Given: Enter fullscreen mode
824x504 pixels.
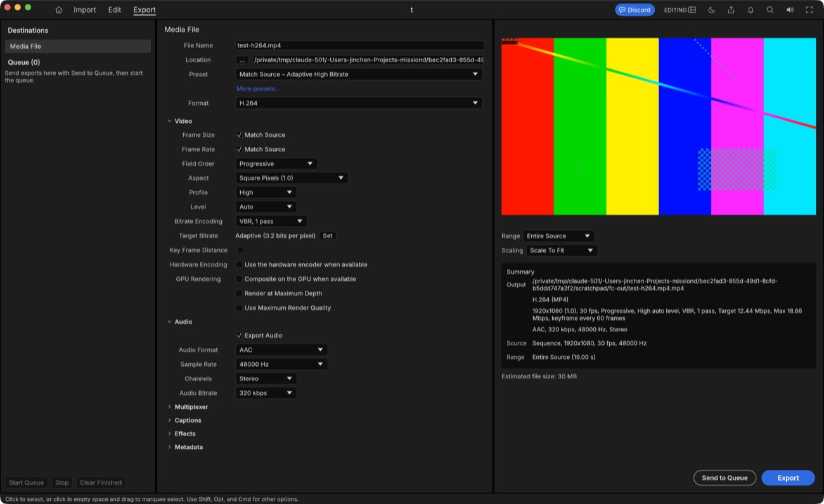Looking at the screenshot, I should (x=809, y=10).
